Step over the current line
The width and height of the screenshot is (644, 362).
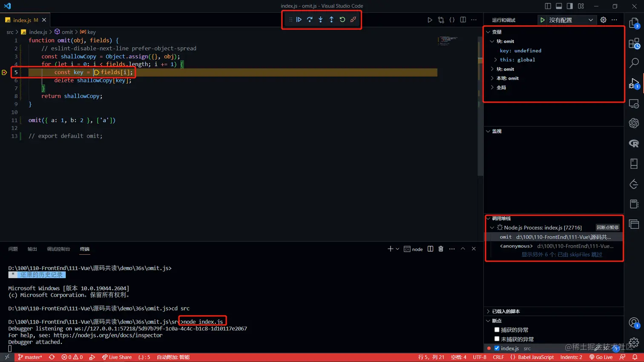(x=310, y=20)
